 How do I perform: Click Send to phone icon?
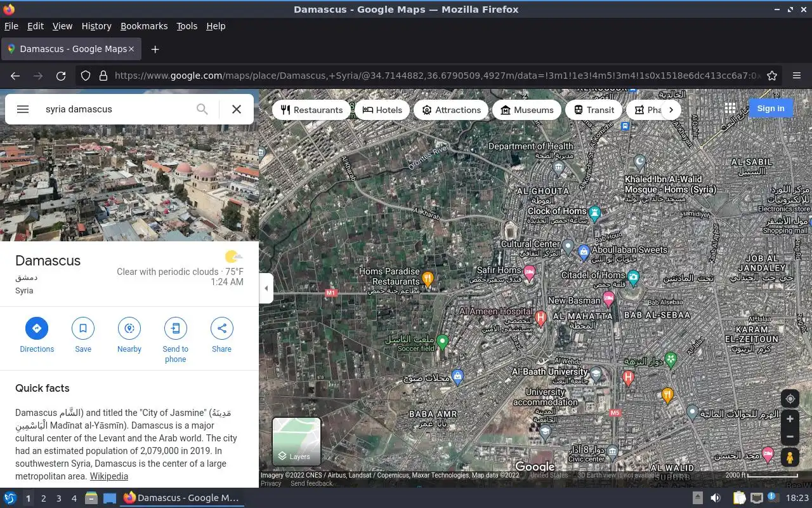tap(176, 328)
